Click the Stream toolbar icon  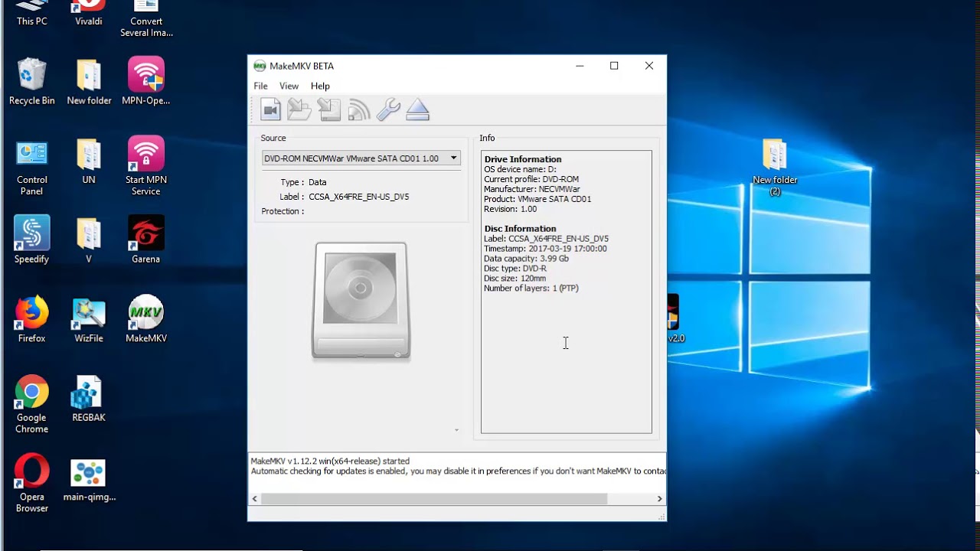pyautogui.click(x=358, y=109)
